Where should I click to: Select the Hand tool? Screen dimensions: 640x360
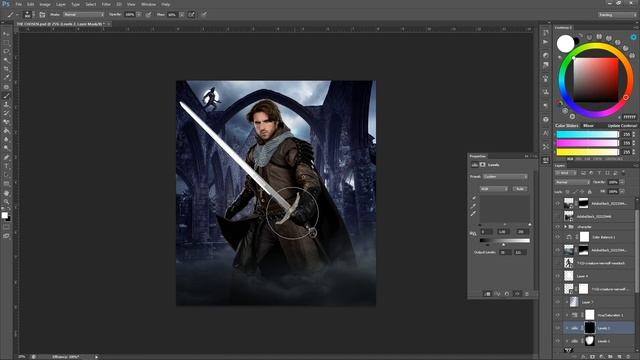coord(6,193)
